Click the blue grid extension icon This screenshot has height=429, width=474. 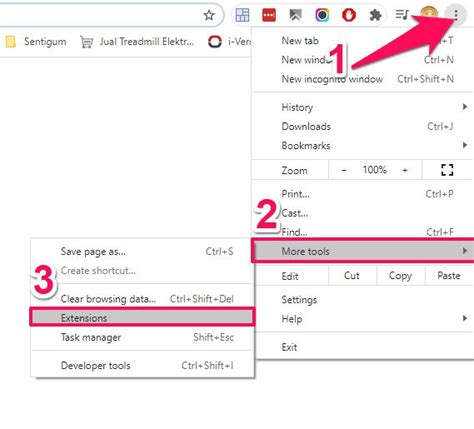(x=242, y=15)
